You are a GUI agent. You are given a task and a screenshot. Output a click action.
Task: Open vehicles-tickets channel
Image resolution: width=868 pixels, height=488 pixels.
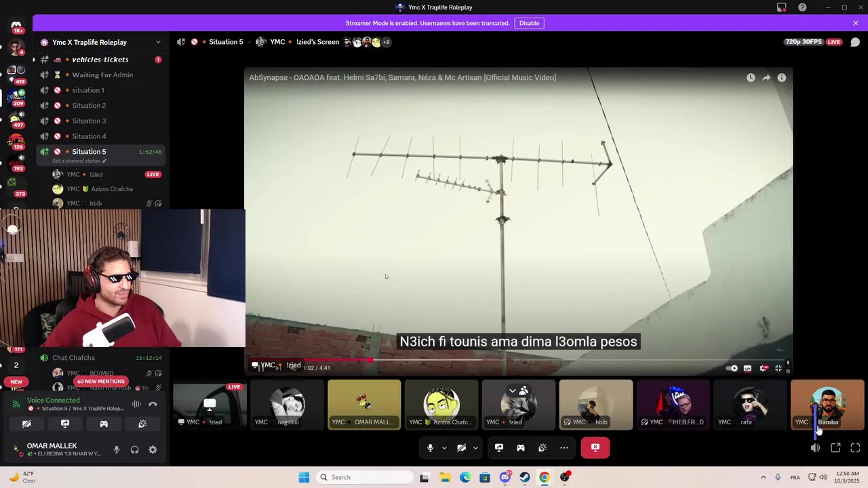[x=100, y=60]
